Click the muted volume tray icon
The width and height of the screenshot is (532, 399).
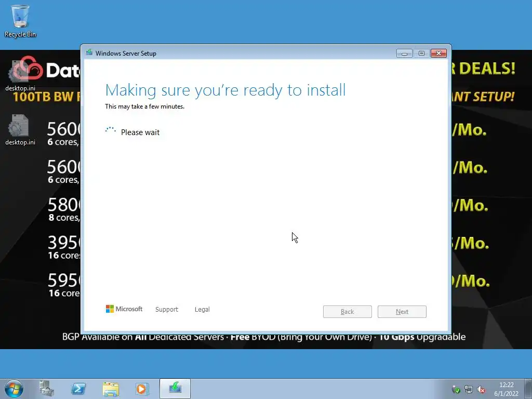481,389
